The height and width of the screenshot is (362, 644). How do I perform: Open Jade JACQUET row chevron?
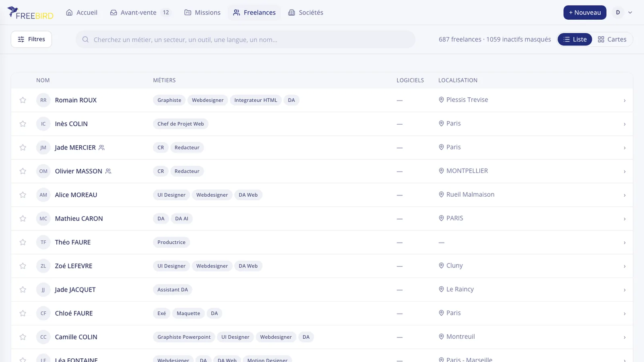tap(624, 290)
